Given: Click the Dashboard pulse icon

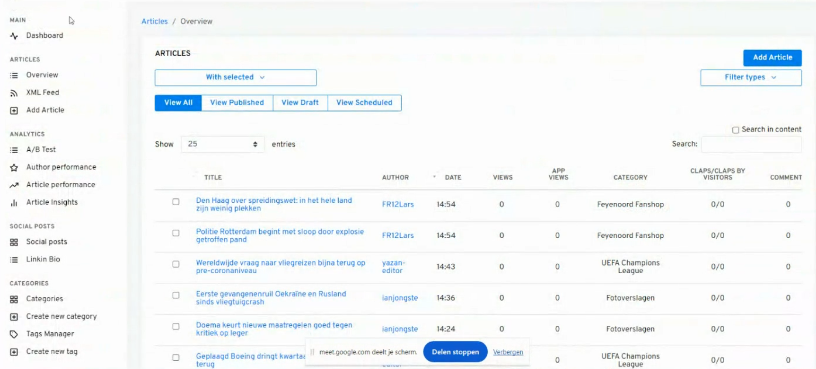Looking at the screenshot, I should click(x=14, y=36).
